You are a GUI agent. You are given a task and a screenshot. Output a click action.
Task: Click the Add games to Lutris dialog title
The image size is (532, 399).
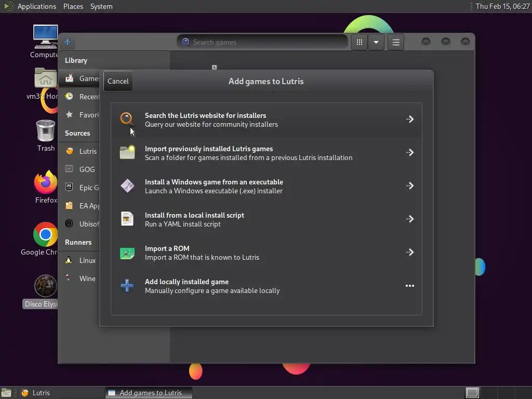[x=266, y=82]
